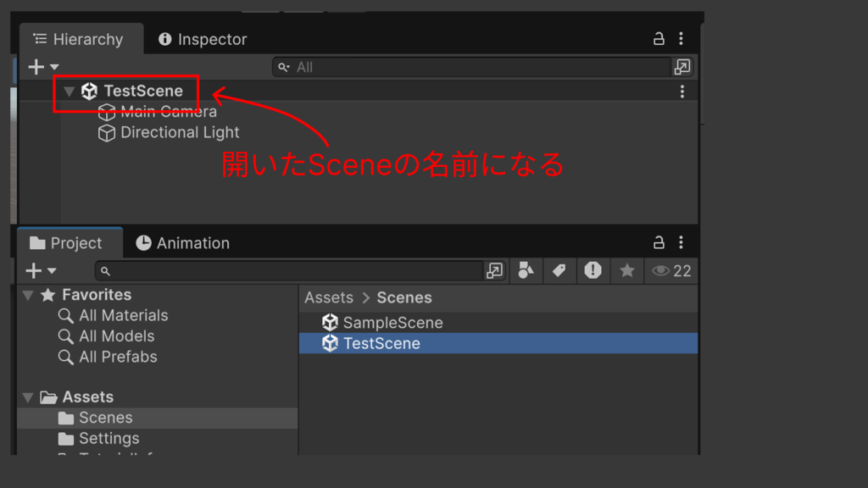
Task: Open search window from Project search bar
Action: 494,271
